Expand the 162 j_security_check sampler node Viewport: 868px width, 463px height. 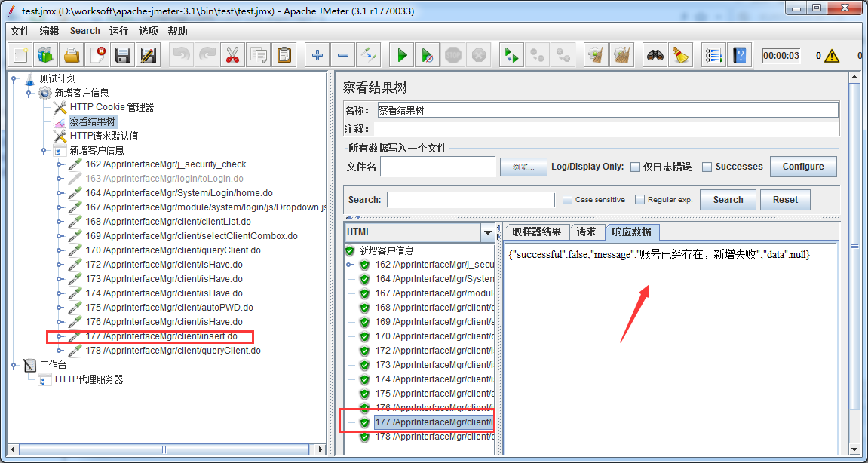point(60,164)
